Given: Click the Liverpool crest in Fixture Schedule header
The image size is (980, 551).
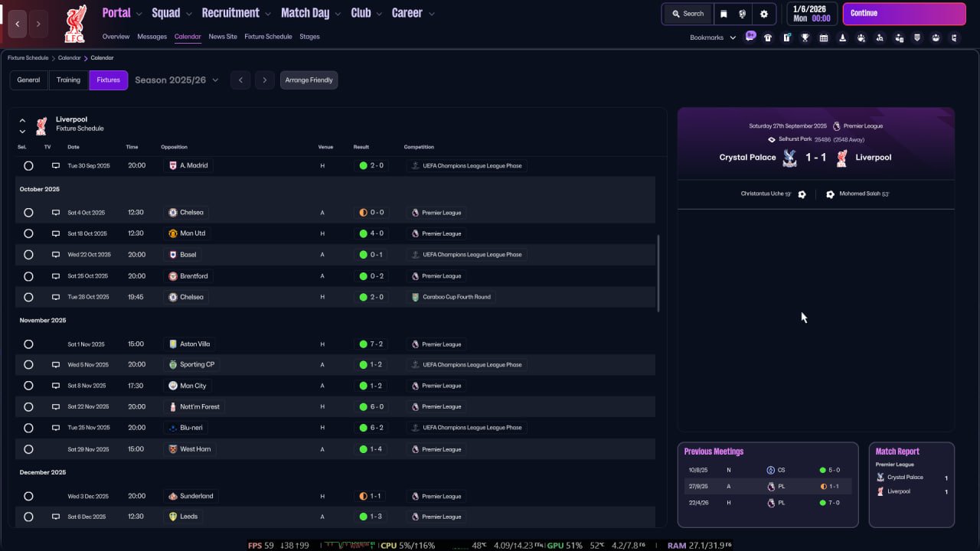Looking at the screenshot, I should pyautogui.click(x=41, y=125).
